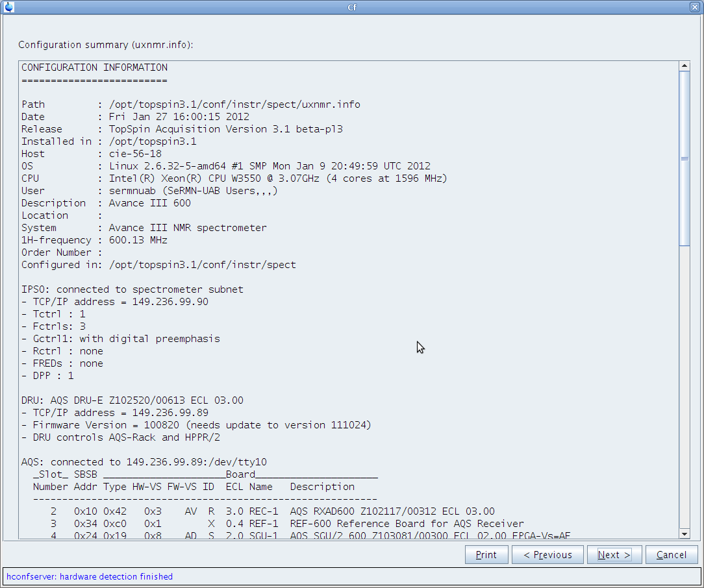Click the empty scrollbar track below thumb

[x=684, y=389]
